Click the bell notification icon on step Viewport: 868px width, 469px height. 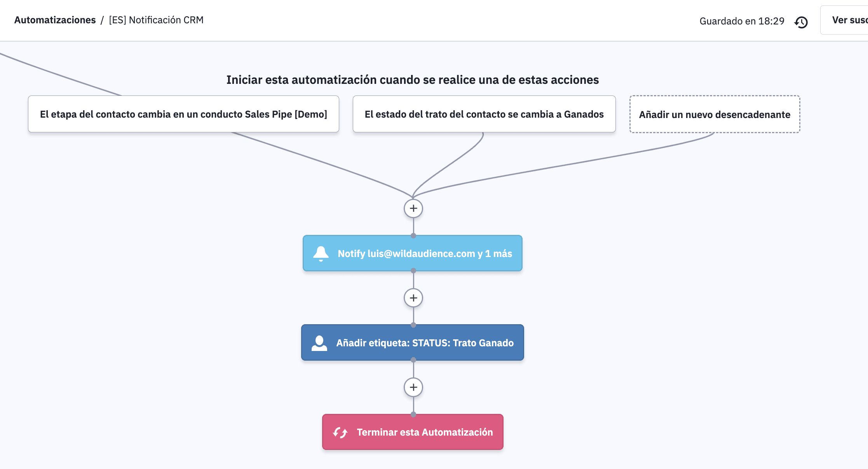(x=322, y=252)
